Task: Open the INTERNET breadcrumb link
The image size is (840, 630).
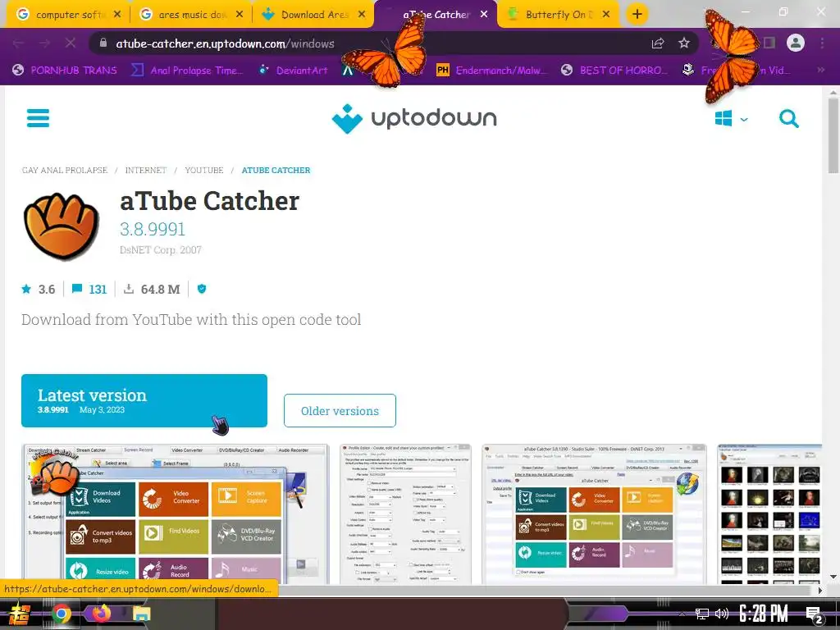Action: pos(146,170)
